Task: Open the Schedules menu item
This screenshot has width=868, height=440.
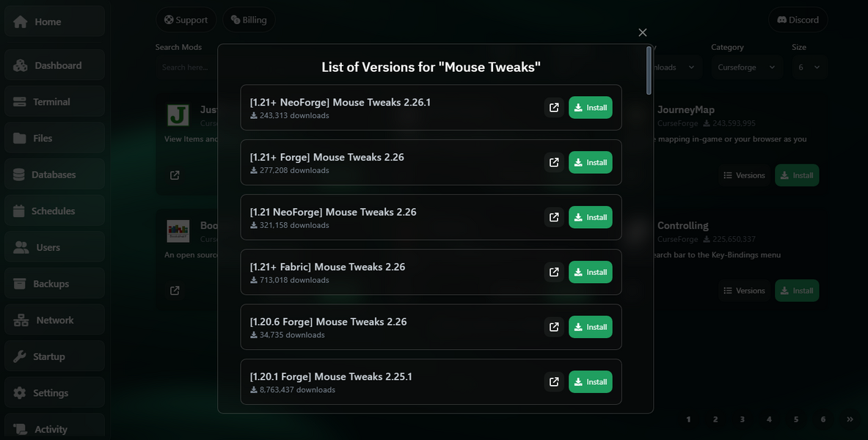Action: (x=54, y=211)
